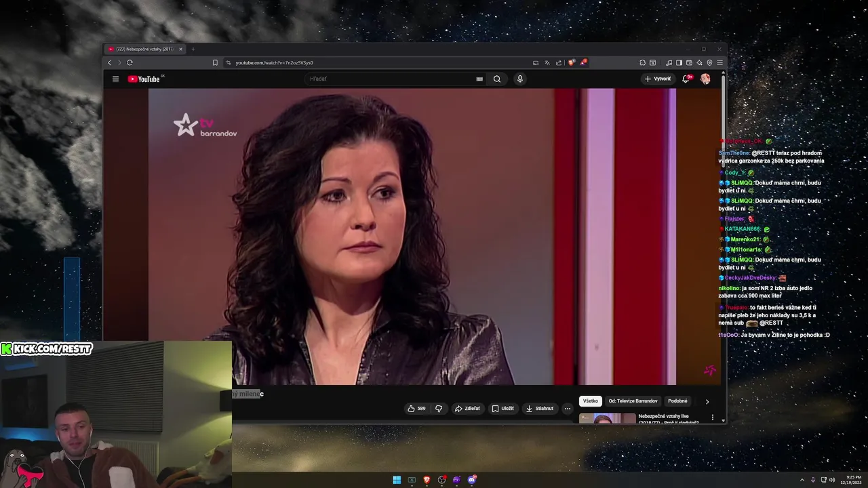Click the recommended video thumbnail

click(x=607, y=418)
